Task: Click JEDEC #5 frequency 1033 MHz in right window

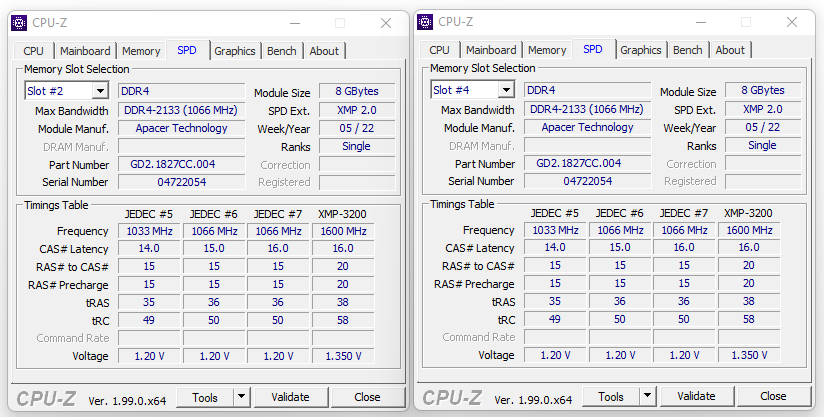Action: pyautogui.click(x=555, y=230)
